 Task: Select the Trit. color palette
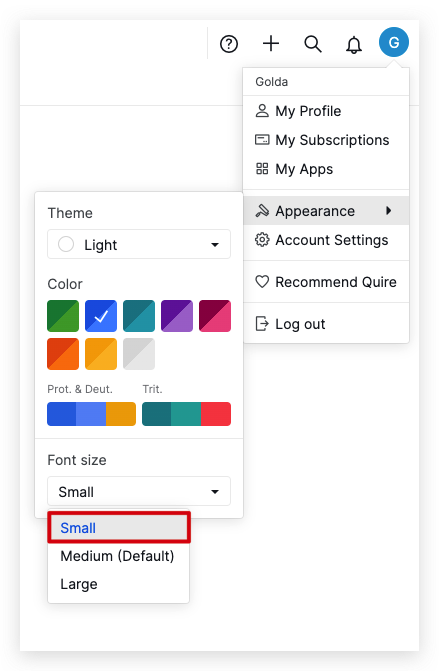[186, 414]
